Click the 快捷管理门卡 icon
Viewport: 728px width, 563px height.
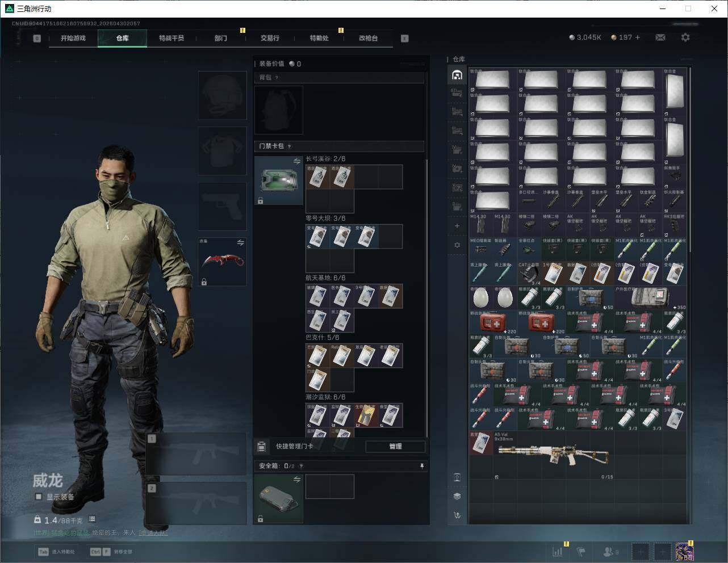pos(262,447)
